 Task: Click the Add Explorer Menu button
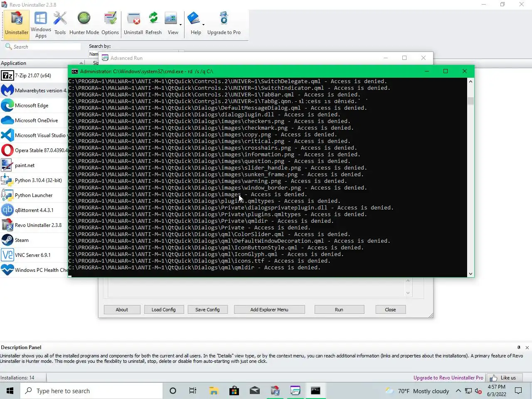269,310
